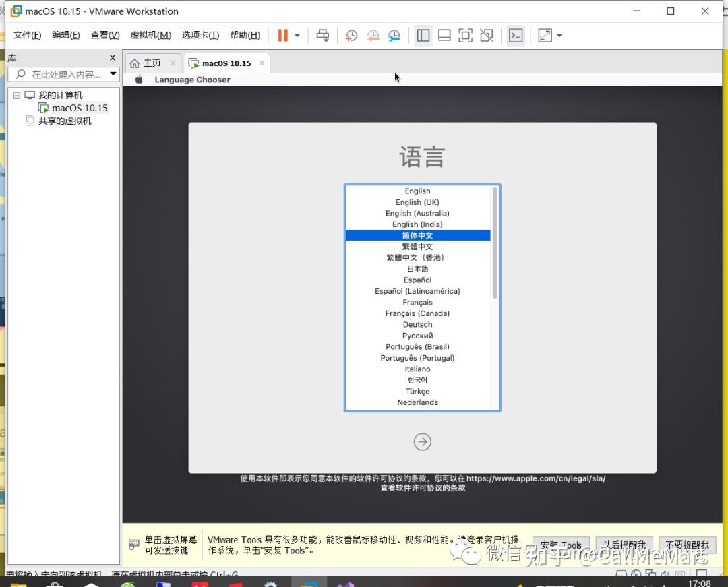Select English (Australia) language
Viewport: 728px width, 587px height.
click(x=417, y=214)
